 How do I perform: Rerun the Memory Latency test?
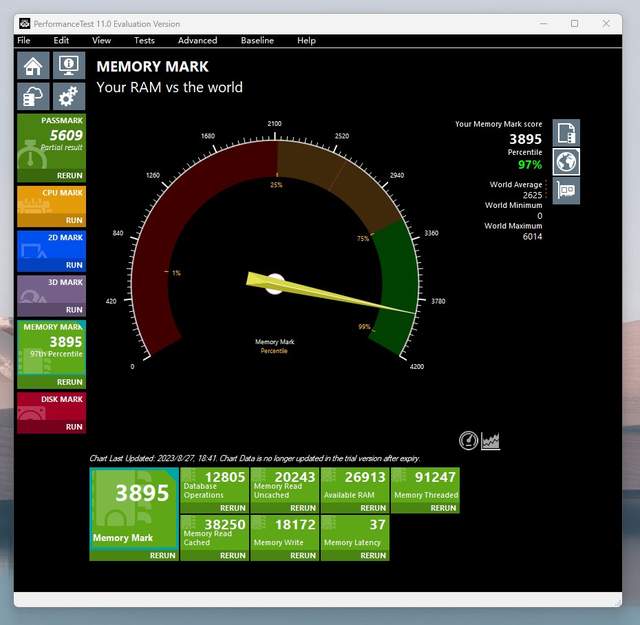pyautogui.click(x=355, y=556)
